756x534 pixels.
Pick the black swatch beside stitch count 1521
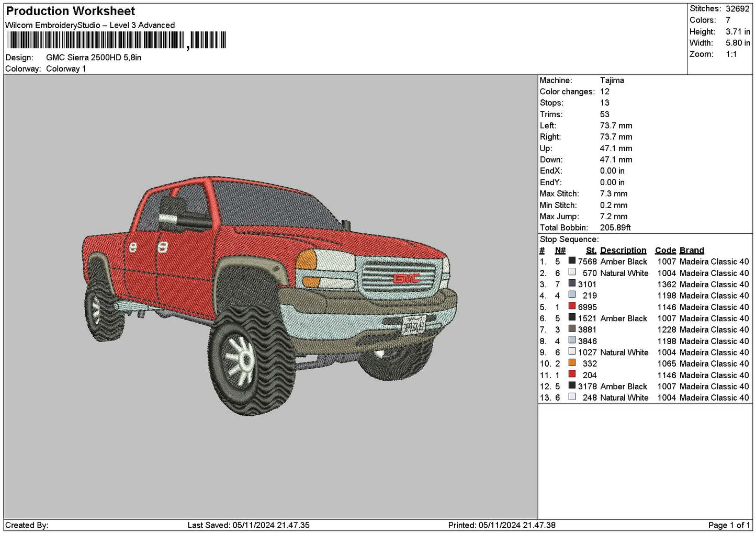pyautogui.click(x=572, y=317)
